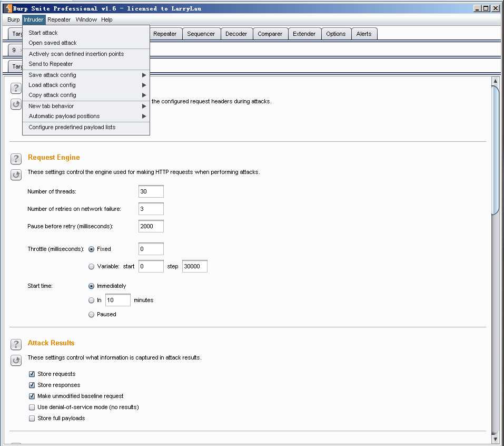Click Number of retries input field

click(151, 209)
